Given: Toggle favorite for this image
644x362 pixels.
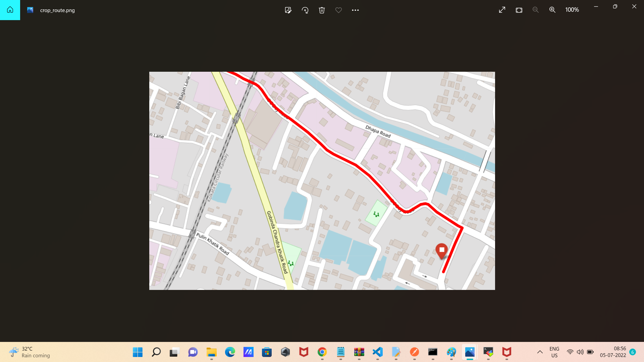Looking at the screenshot, I should (x=338, y=10).
